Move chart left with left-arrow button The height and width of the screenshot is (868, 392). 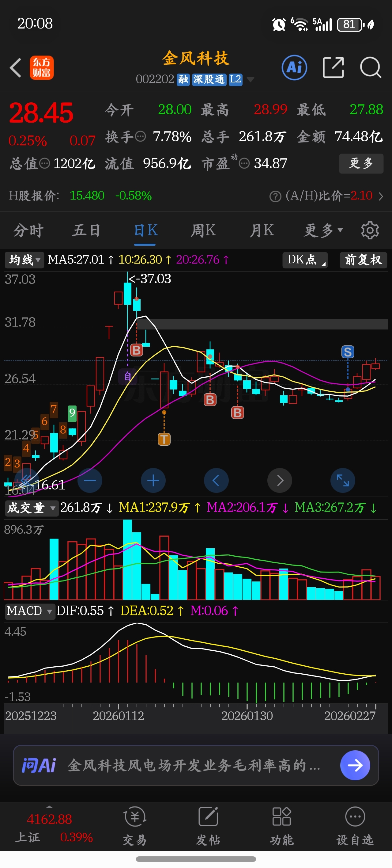(216, 481)
